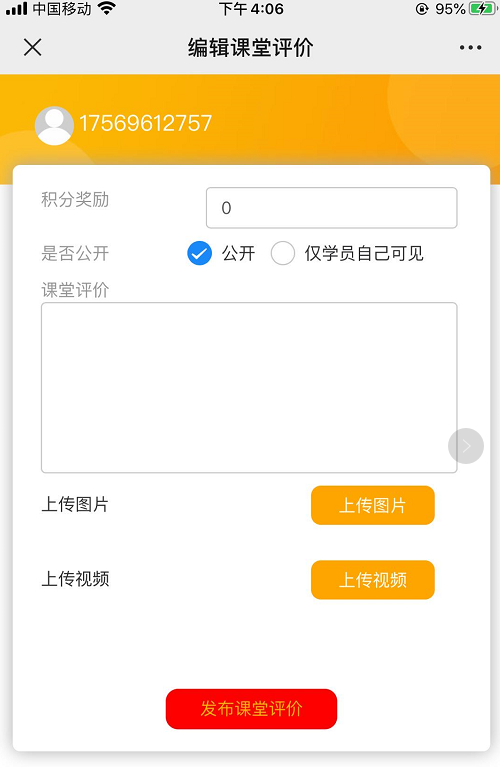This screenshot has width=500, height=767.
Task: Tap the cellular signal bars
Action: (x=16, y=9)
